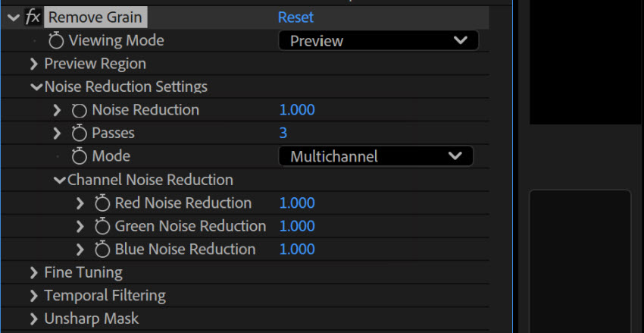
Task: Select the Mode property label
Action: (x=111, y=156)
